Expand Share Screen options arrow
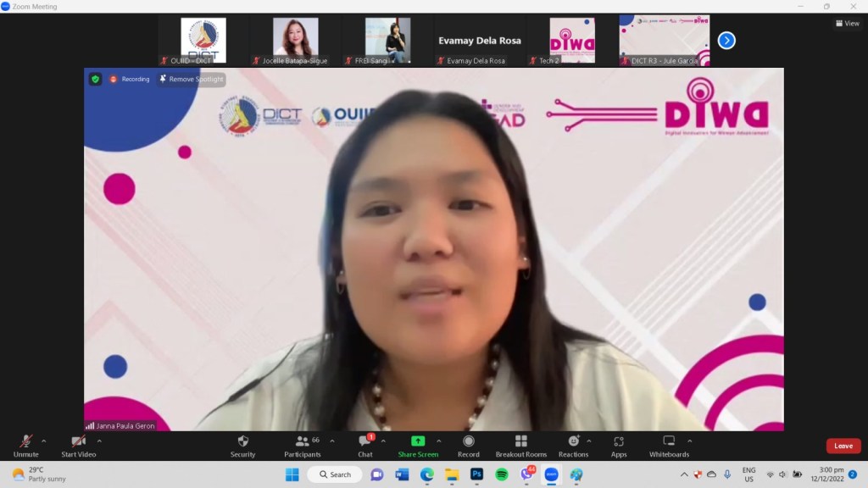Viewport: 868px width, 488px height. click(438, 441)
